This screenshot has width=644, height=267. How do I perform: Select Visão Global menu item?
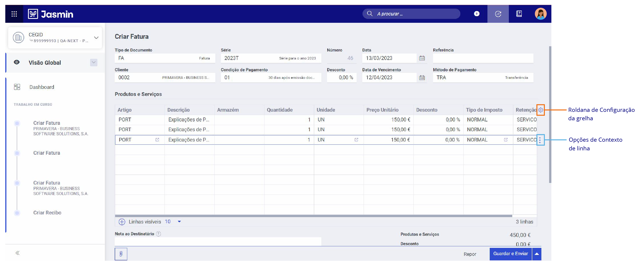point(45,63)
